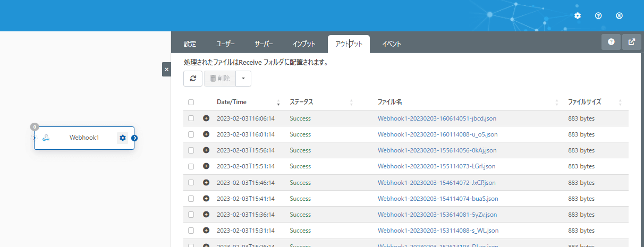Viewport: 644px width, 247px height.
Task: Open file Webhook1-20230203-153114088-s_WL.json
Action: [438, 231]
